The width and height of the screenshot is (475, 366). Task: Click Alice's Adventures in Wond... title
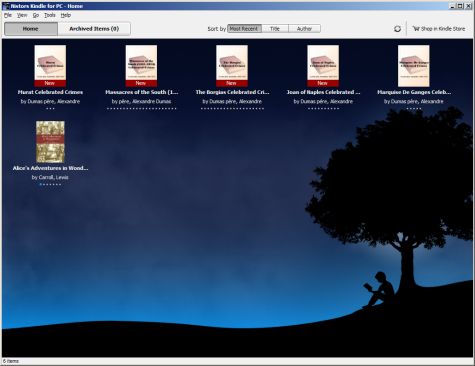pyautogui.click(x=50, y=168)
